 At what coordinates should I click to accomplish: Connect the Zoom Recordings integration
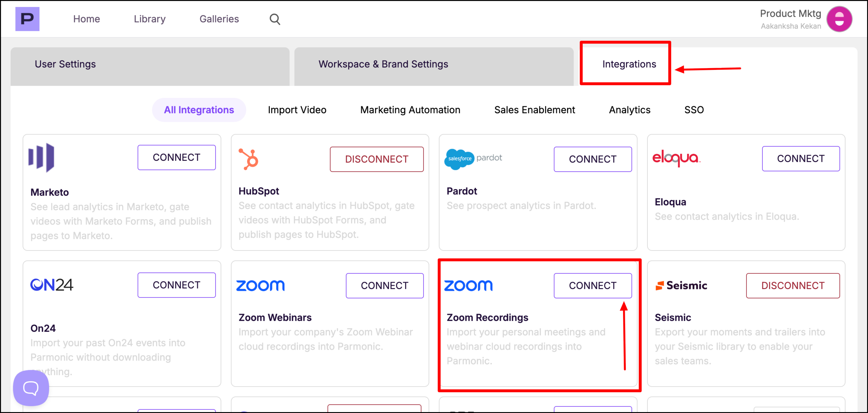(592, 286)
